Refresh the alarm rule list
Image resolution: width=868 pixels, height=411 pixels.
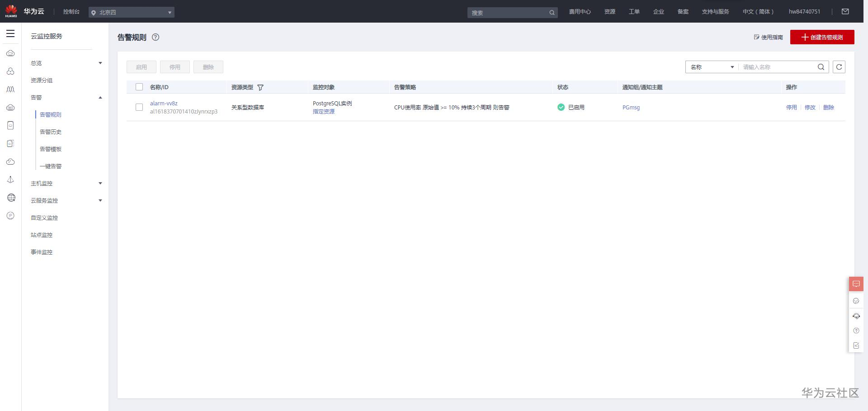pos(839,67)
